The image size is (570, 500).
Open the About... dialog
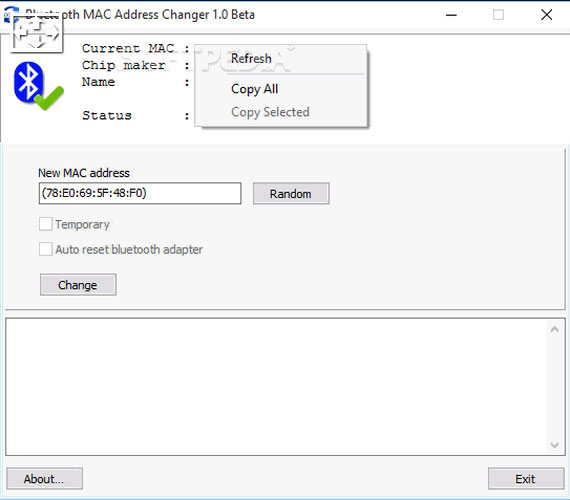[x=44, y=479]
